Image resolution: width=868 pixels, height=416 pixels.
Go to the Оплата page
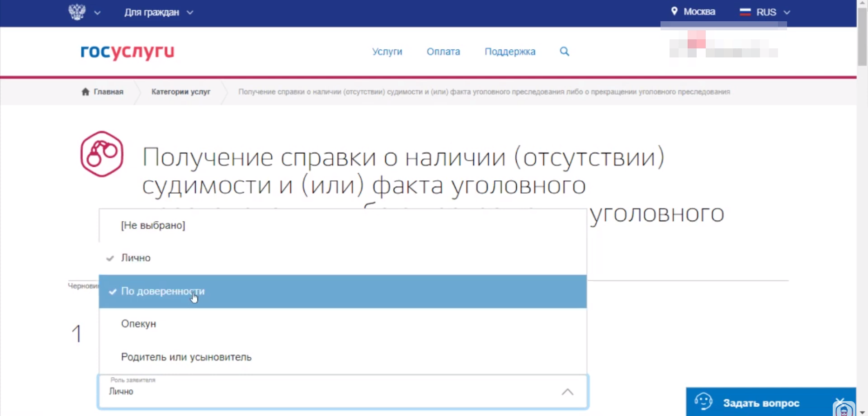[443, 52]
